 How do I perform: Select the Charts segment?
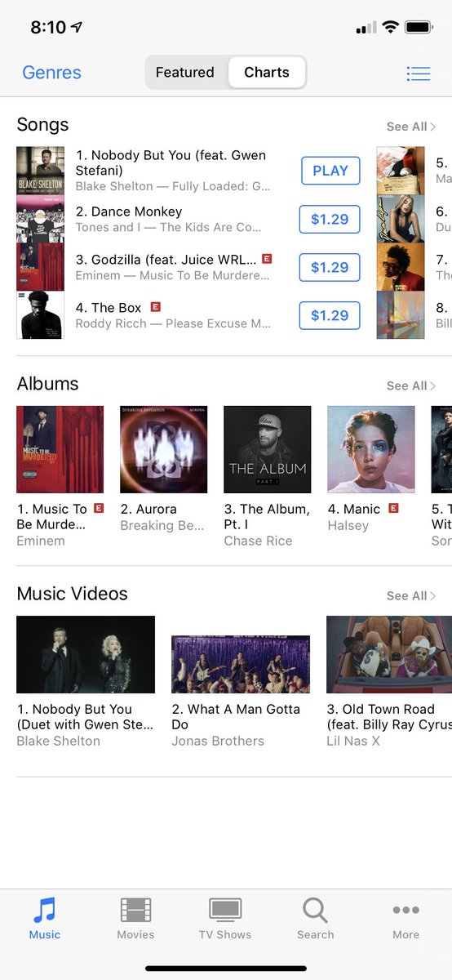pos(267,73)
